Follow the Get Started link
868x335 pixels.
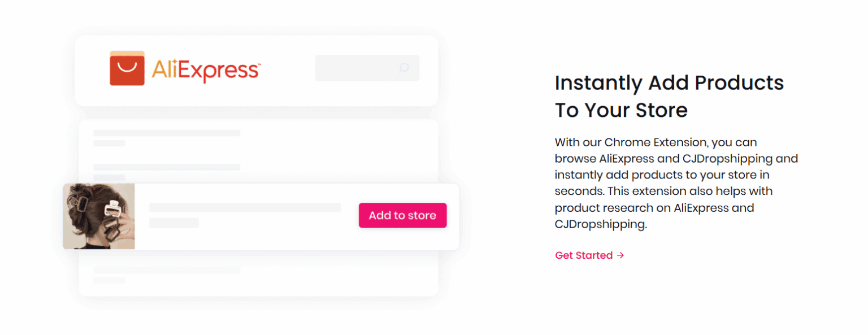coord(583,255)
